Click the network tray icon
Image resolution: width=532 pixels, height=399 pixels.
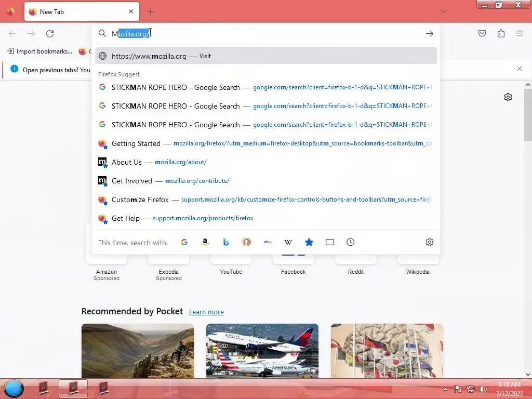[471, 389]
